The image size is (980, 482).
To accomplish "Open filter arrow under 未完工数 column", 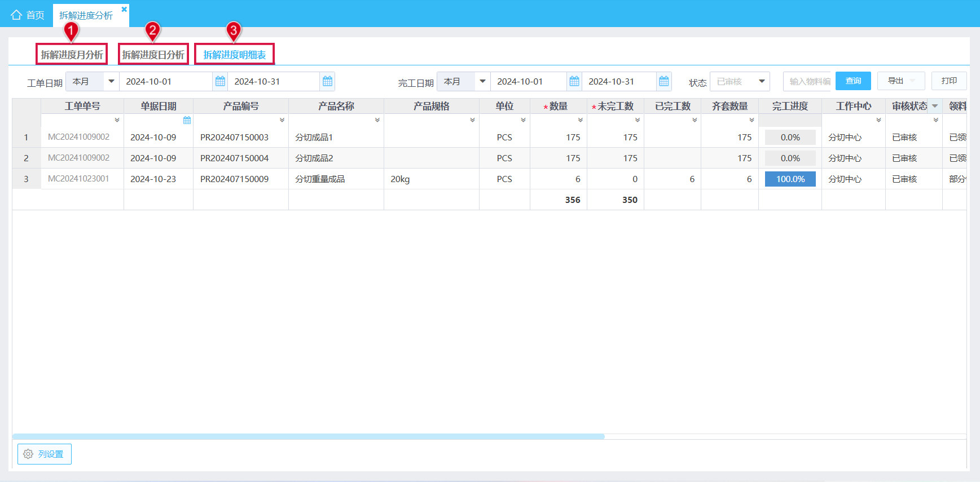I will (638, 120).
